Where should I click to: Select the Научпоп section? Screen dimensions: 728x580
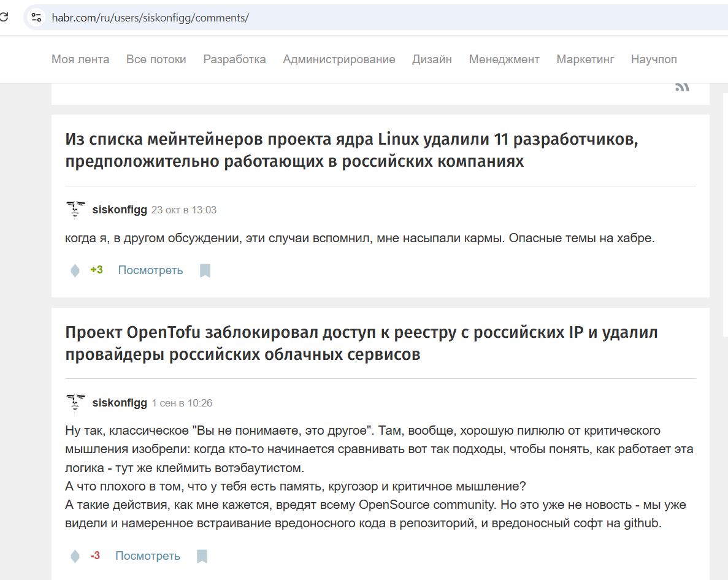tap(654, 59)
